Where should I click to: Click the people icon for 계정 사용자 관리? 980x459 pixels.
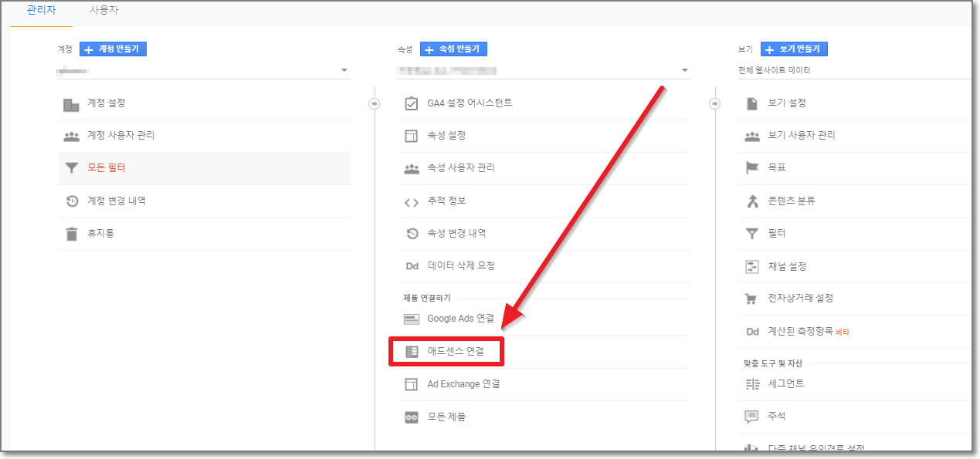coord(71,137)
